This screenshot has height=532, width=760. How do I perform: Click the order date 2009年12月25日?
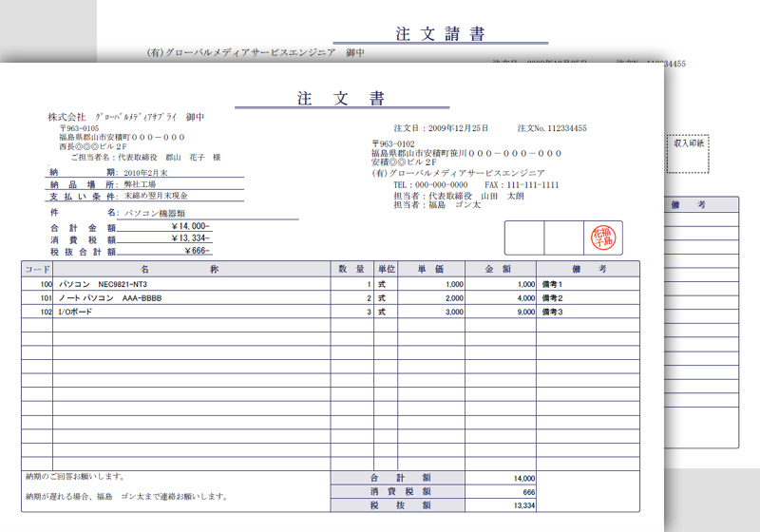pos(458,128)
